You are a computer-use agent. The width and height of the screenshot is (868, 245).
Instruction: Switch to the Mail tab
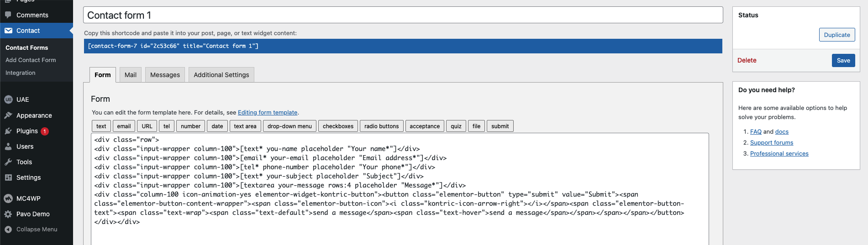coord(131,75)
